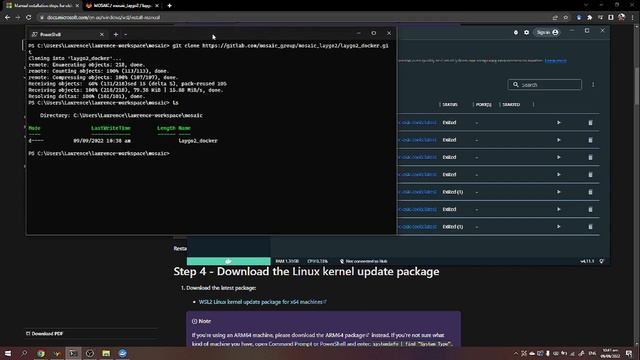Click the Mode column header in terminal output

tap(34, 128)
